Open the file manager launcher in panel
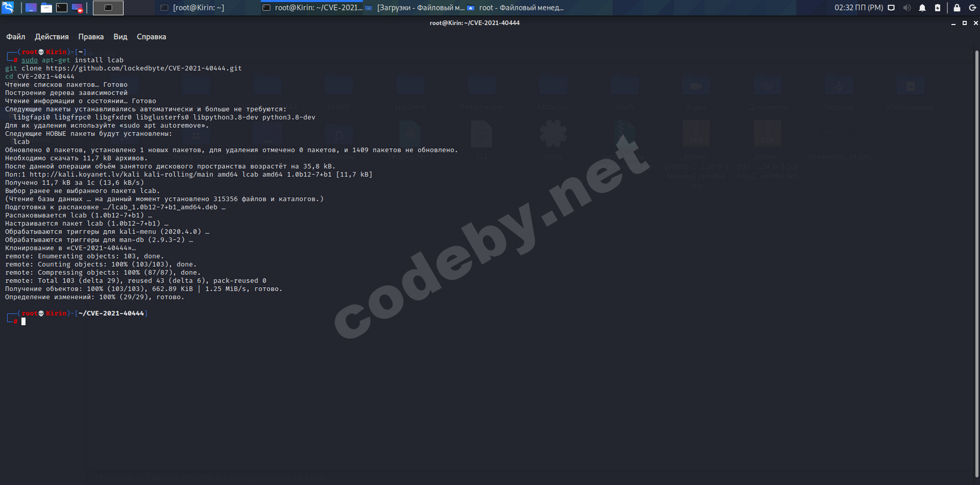 47,8
